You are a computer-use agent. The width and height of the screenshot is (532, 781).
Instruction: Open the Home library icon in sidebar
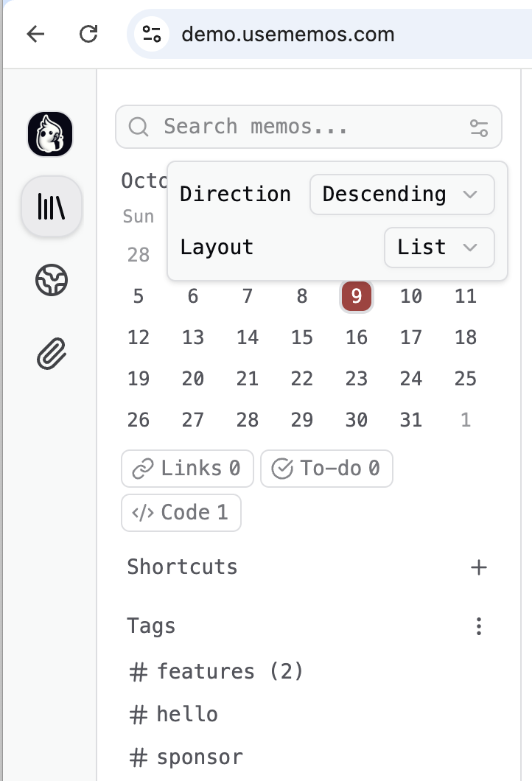click(x=52, y=207)
